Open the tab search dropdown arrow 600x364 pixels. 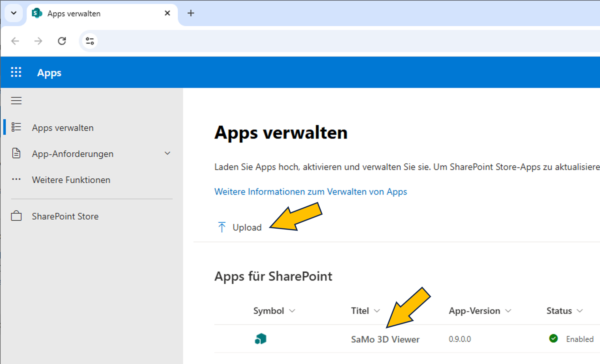click(14, 13)
